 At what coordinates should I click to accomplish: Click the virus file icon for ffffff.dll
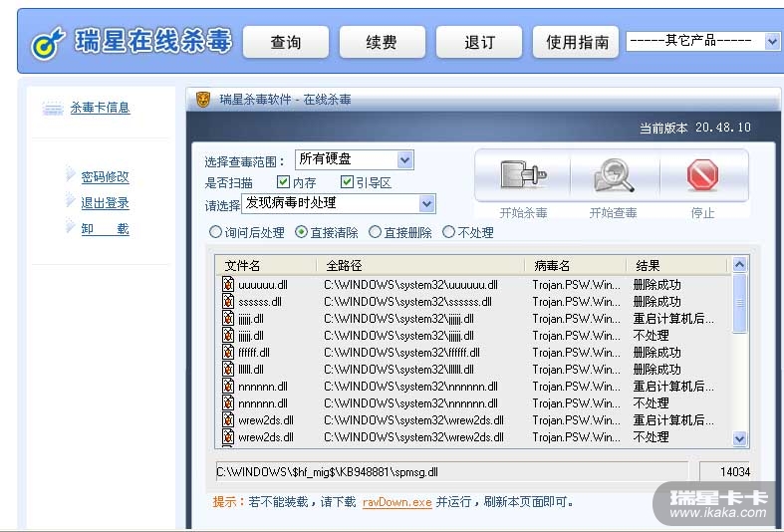pyautogui.click(x=228, y=352)
